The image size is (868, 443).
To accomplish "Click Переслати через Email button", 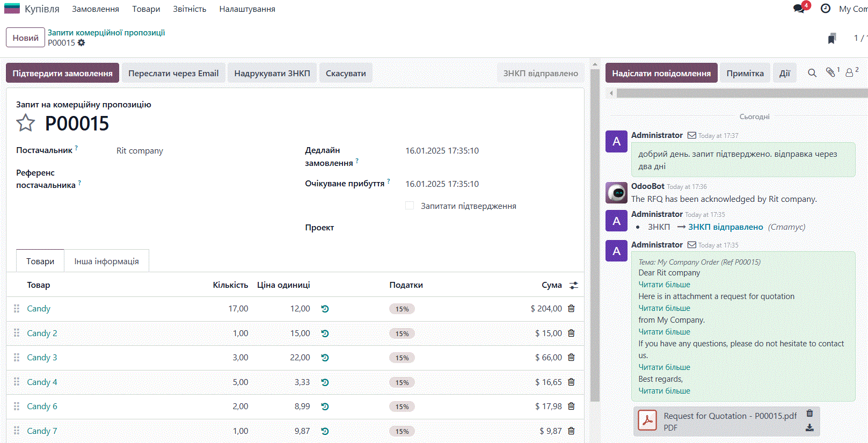I will point(173,73).
